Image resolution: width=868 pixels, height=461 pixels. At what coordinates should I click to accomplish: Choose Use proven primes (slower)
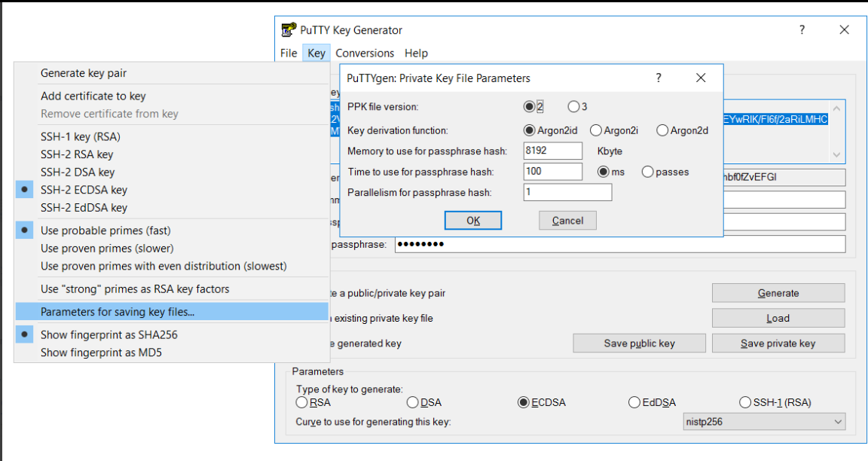point(172,249)
